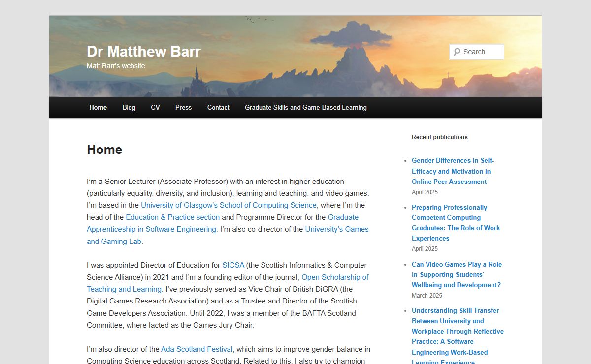This screenshot has height=364, width=591.
Task: Open Preparing Professionally Competent Computing Graduates publication
Action: [x=456, y=223]
